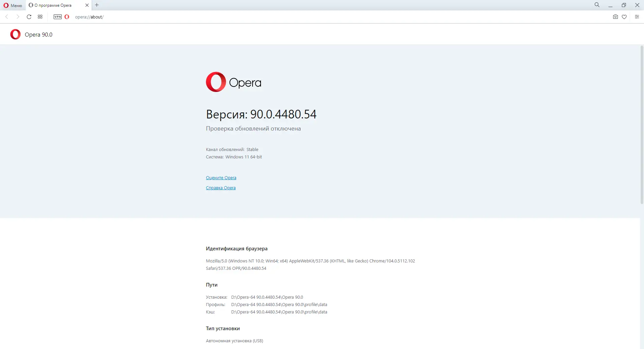Open the 'Справка Opera' link
This screenshot has height=349, width=644.
point(221,188)
